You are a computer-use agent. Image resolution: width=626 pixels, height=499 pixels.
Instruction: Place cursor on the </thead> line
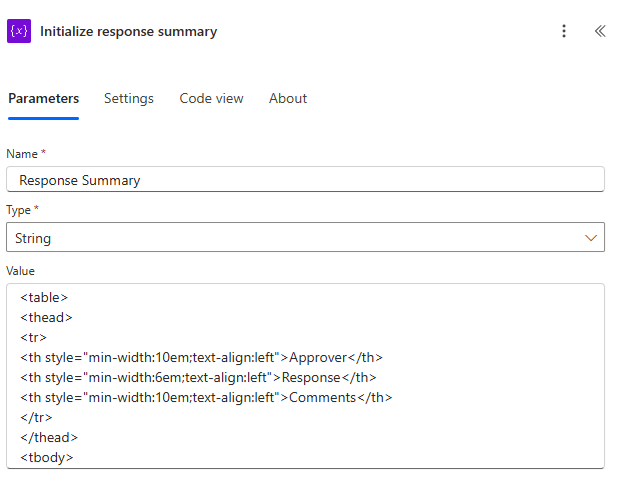pos(48,437)
